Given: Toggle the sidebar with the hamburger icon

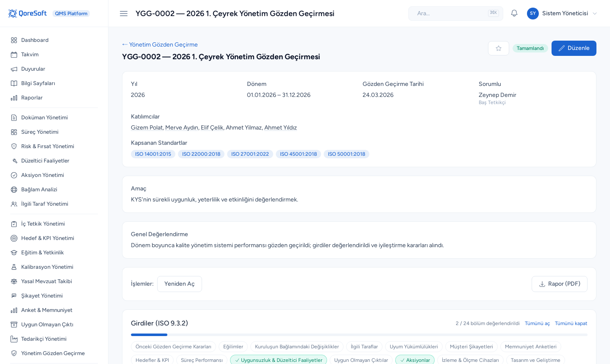Looking at the screenshot, I should (x=124, y=14).
